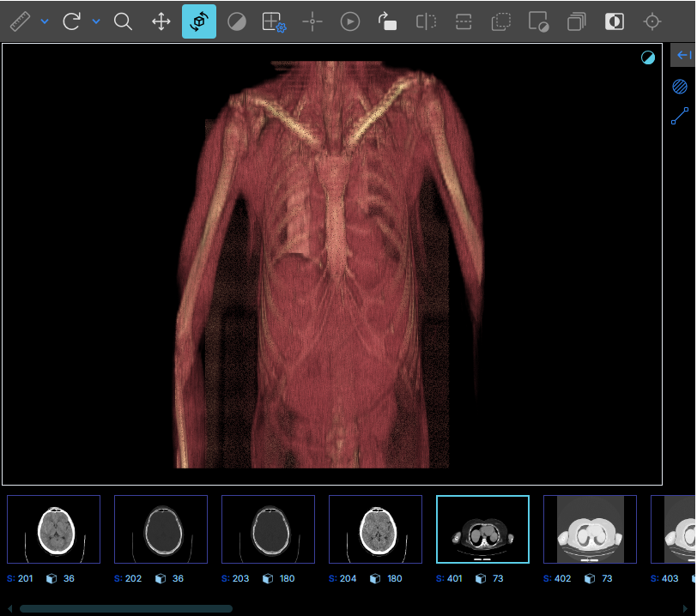Screen dimensions: 697x616
Task: Open the viewport layout settings
Action: coord(274,21)
